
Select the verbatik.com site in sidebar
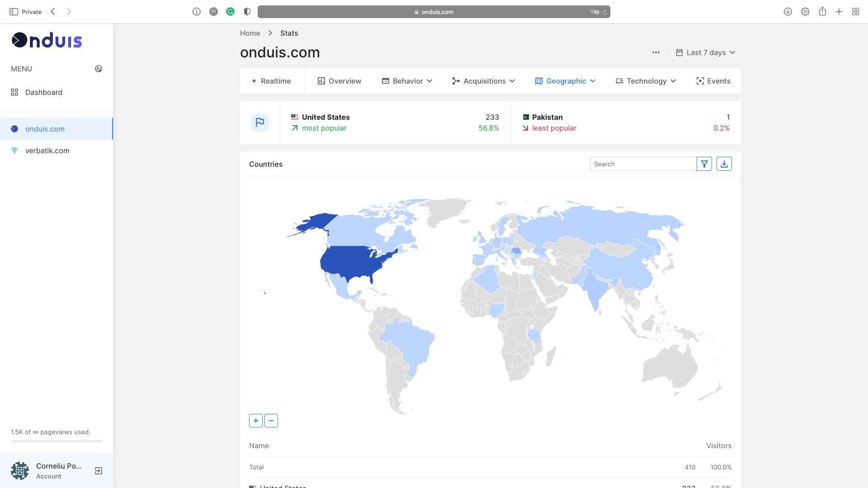tap(57, 150)
